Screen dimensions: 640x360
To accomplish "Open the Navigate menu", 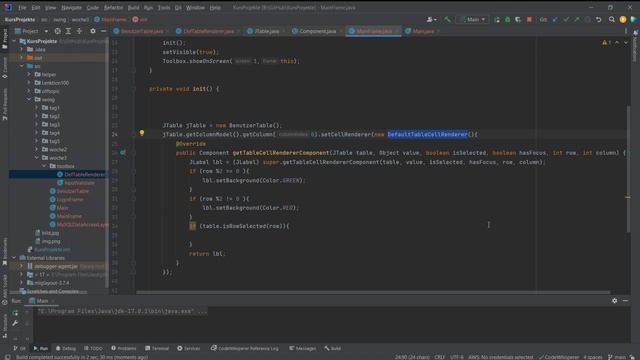I will point(71,7).
